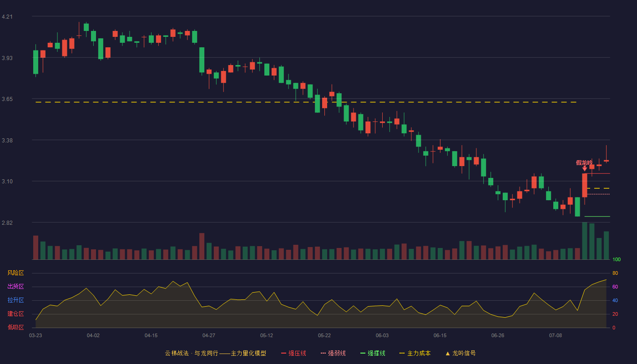Image resolution: width=637 pixels, height=364 pixels.
Task: Toggle 主力成本 dashed line legend
Action: click(x=415, y=353)
